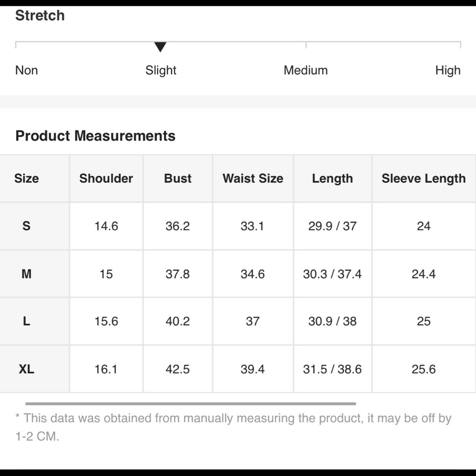The image size is (476, 476).
Task: Select the Bust column header
Action: [x=178, y=178]
